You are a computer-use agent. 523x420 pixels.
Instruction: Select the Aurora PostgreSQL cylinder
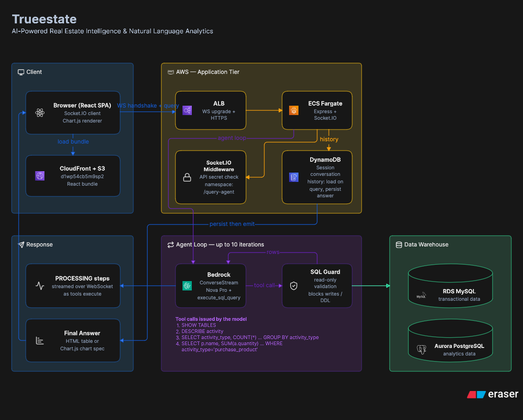tap(450, 340)
